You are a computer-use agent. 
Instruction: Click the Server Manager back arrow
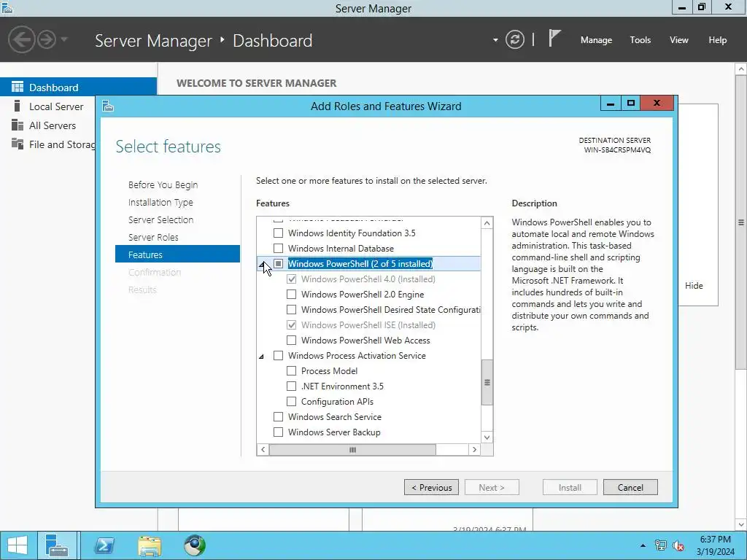point(22,39)
